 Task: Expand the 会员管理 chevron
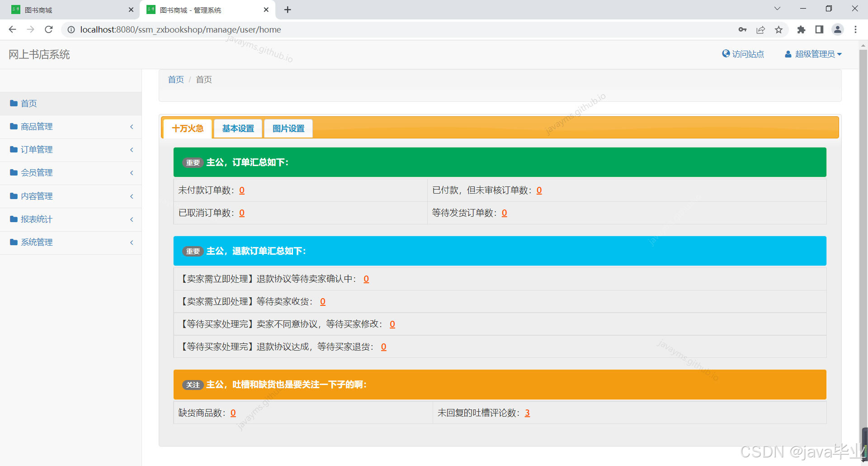(x=132, y=173)
